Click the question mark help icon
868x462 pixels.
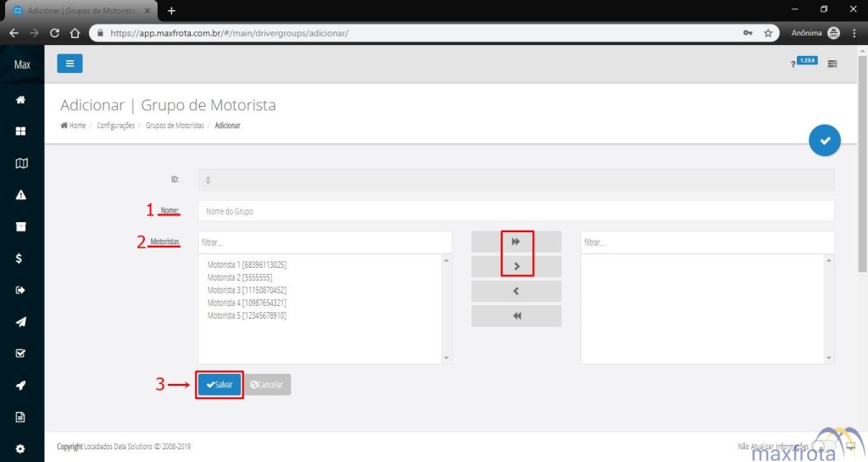(x=793, y=64)
